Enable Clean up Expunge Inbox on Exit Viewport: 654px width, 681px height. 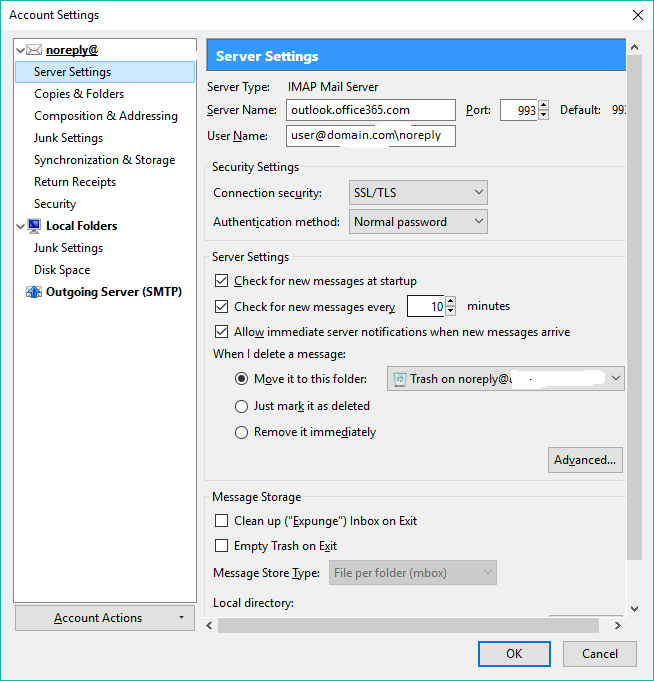click(222, 521)
